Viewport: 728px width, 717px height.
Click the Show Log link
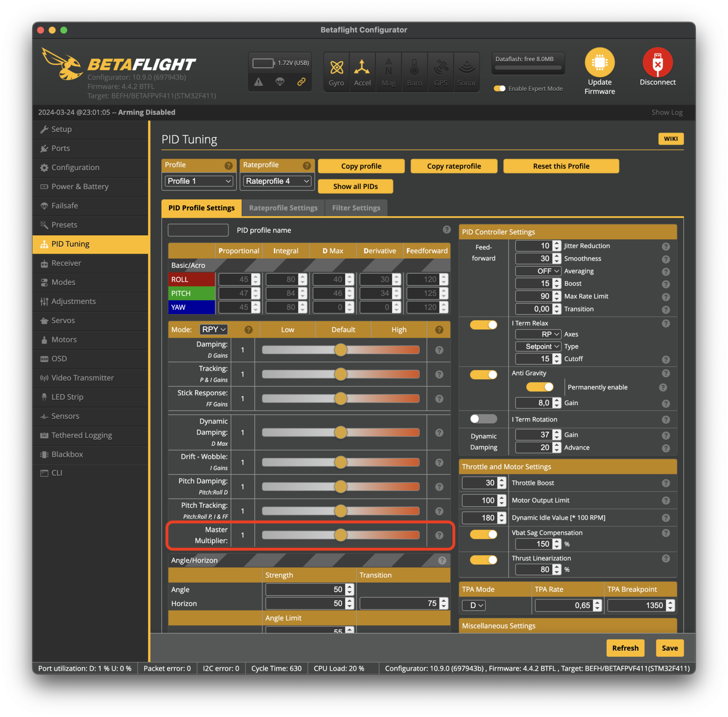point(667,112)
